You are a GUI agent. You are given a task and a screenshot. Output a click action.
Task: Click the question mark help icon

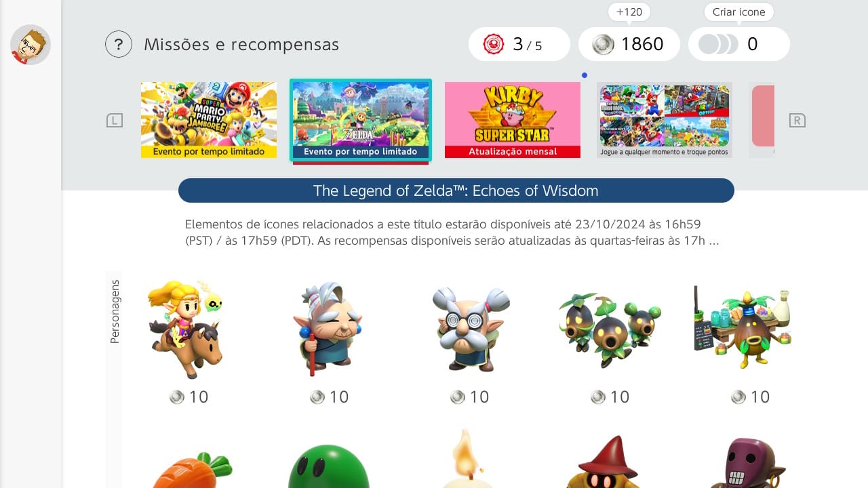pyautogui.click(x=119, y=45)
